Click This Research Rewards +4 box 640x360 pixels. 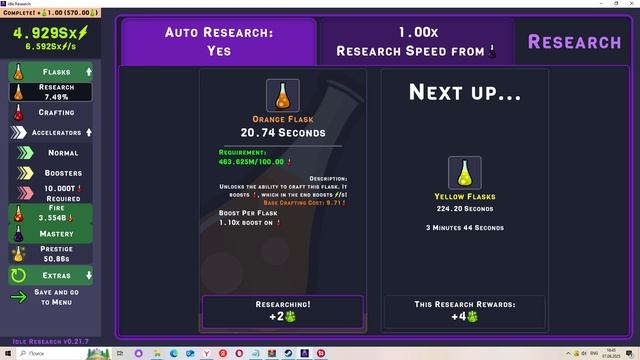464,311
